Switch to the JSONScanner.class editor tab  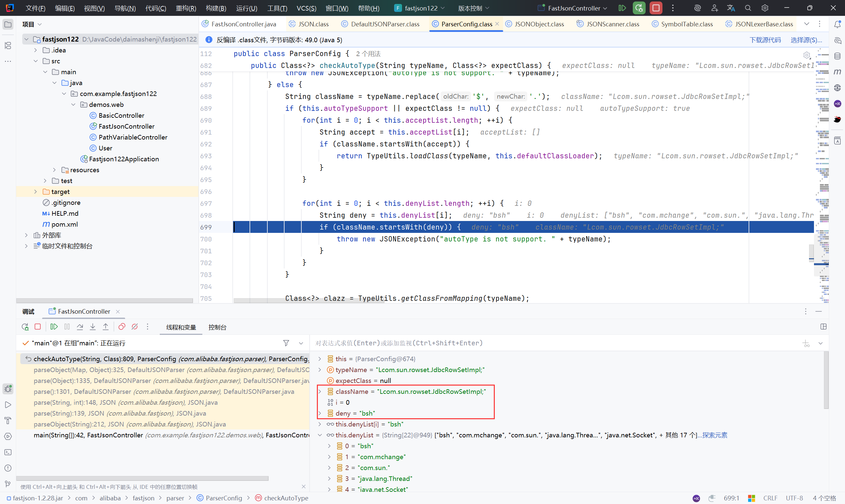tap(612, 24)
